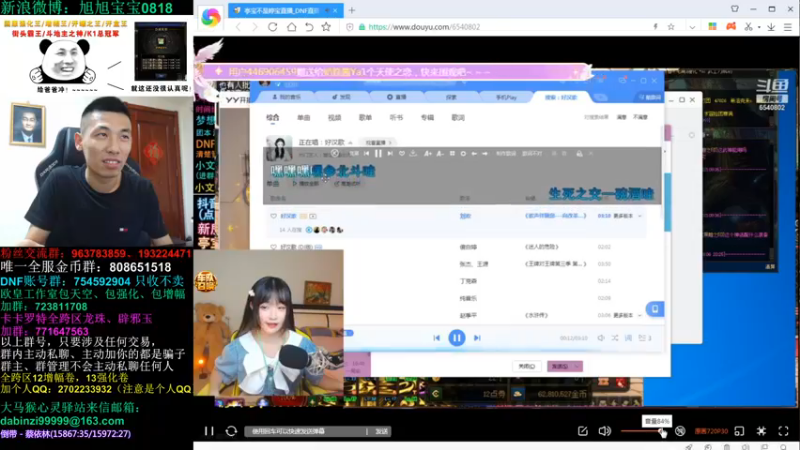The height and width of the screenshot is (450, 800).
Task: Select 发现 tab in music player
Action: pos(341,97)
